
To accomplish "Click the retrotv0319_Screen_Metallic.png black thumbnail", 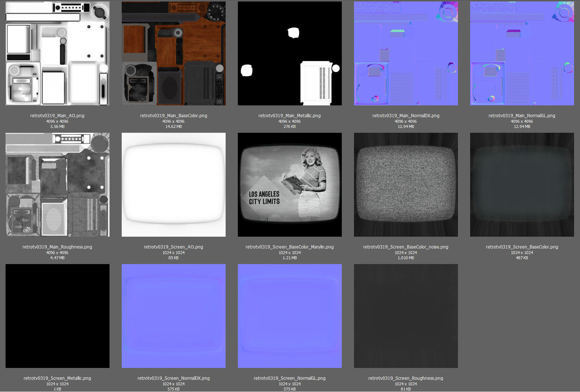I will point(57,316).
